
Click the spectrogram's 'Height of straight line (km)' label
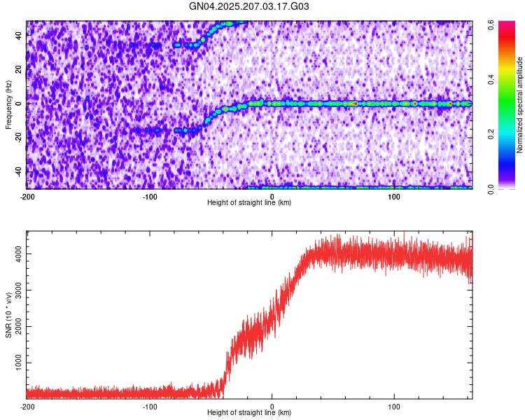tap(249, 202)
